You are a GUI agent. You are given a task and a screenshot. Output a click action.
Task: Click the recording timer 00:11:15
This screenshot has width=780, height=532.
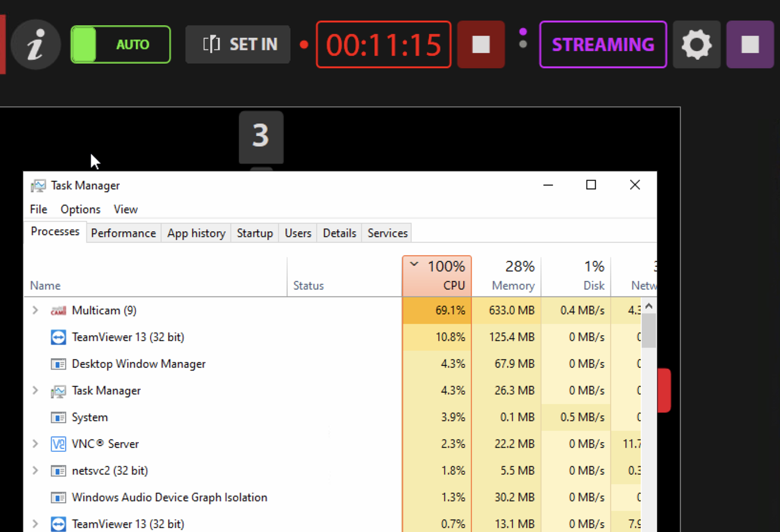[383, 45]
